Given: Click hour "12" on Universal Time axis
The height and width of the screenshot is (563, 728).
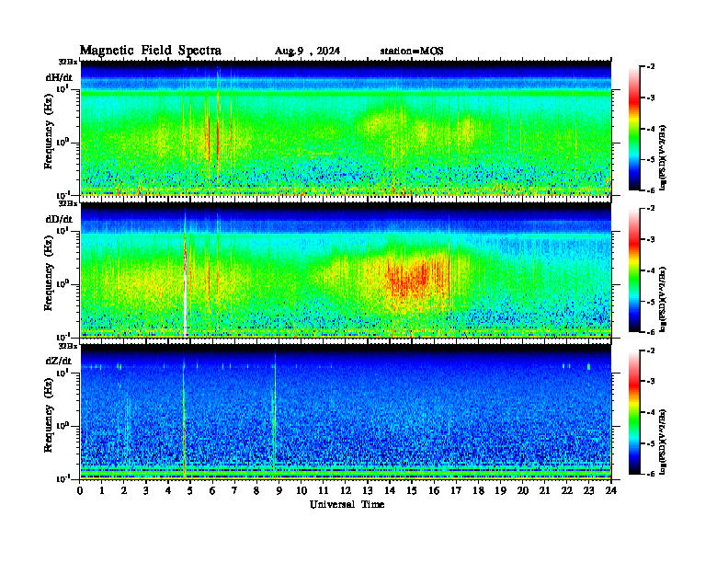Looking at the screenshot, I should point(346,490).
